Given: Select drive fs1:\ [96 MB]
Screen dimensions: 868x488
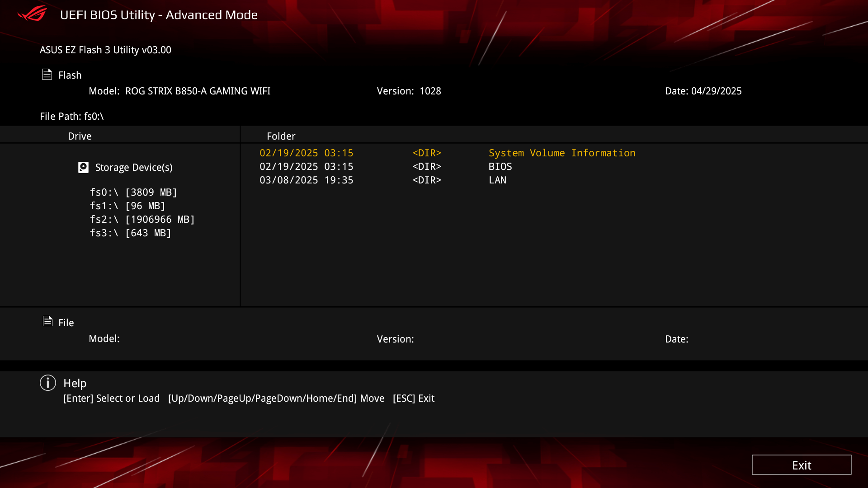Looking at the screenshot, I should pyautogui.click(x=127, y=206).
